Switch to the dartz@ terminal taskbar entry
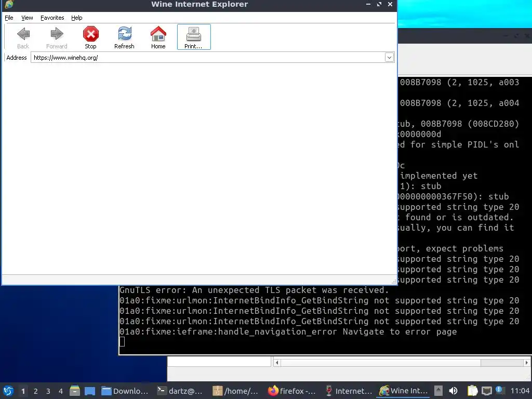 [x=180, y=391]
